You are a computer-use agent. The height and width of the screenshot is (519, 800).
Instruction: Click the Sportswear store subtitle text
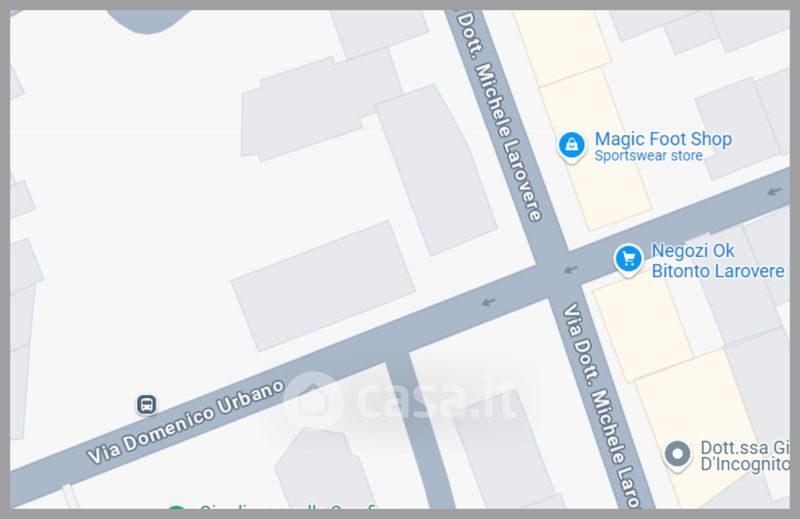[648, 156]
